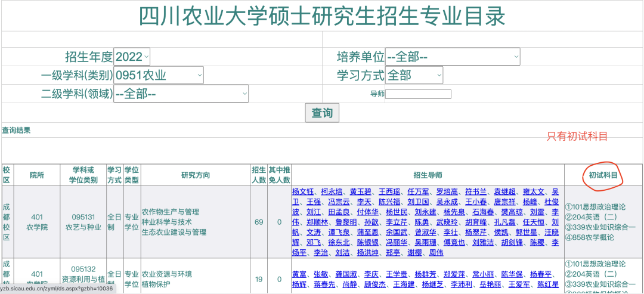Image resolution: width=644 pixels, height=294 pixels.
Task: Click advisor name 余国武
Action: point(397,233)
